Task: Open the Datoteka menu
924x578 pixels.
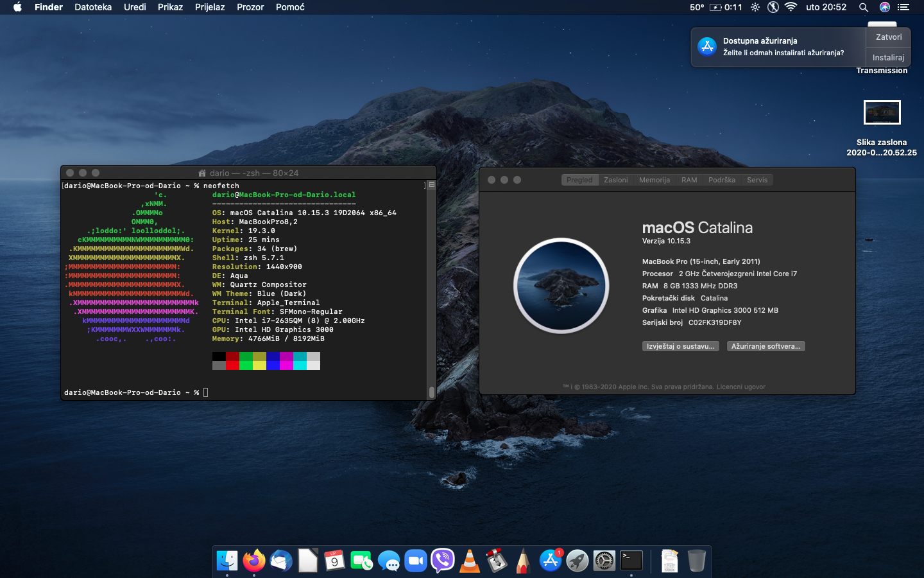Action: pos(93,7)
